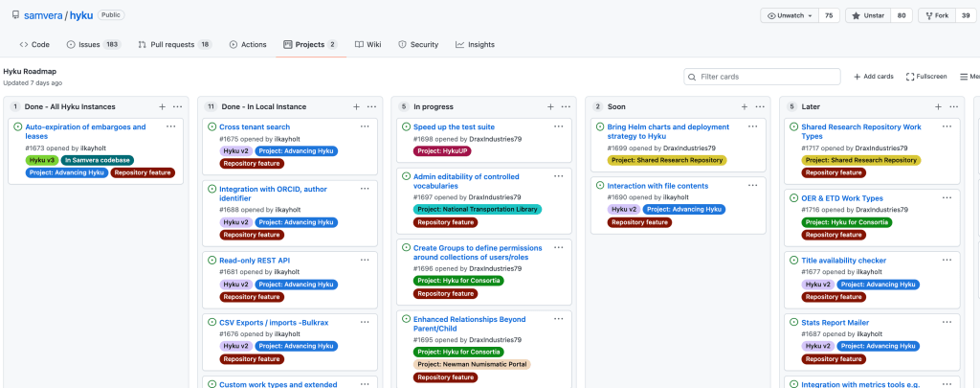The height and width of the screenshot is (388, 980).
Task: Click the green Hyku v3 label
Action: 41,160
